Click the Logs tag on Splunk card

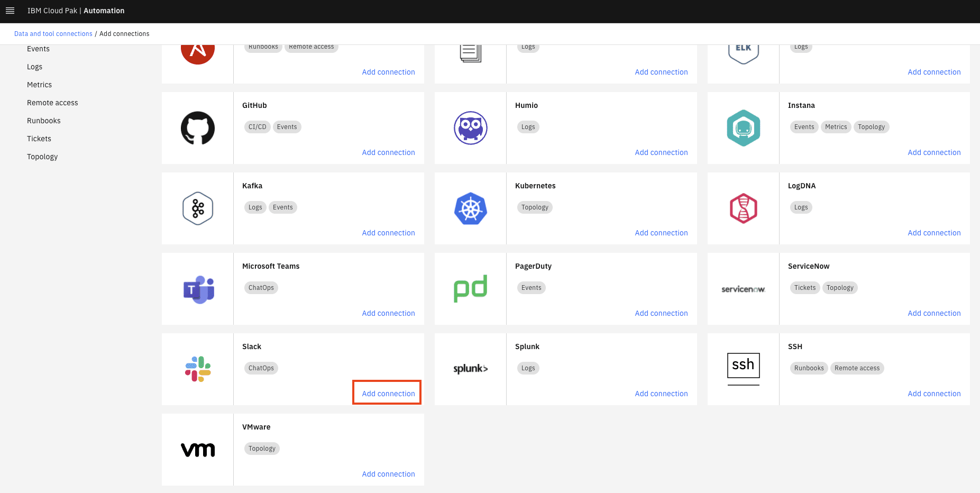pos(528,368)
